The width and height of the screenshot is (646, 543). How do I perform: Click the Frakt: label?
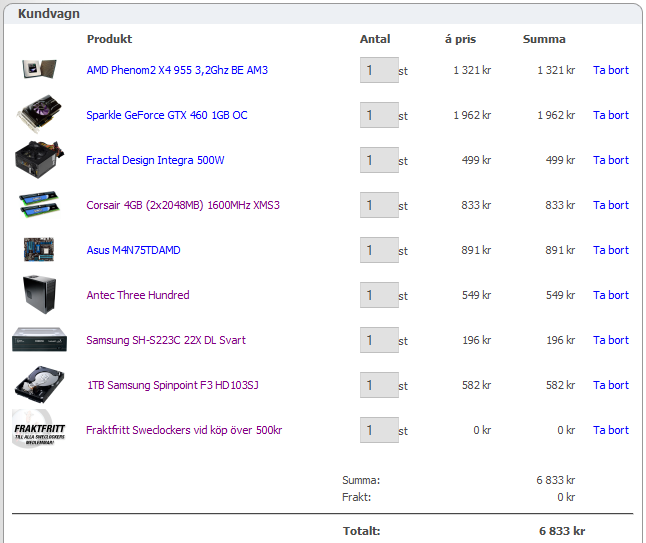click(356, 497)
